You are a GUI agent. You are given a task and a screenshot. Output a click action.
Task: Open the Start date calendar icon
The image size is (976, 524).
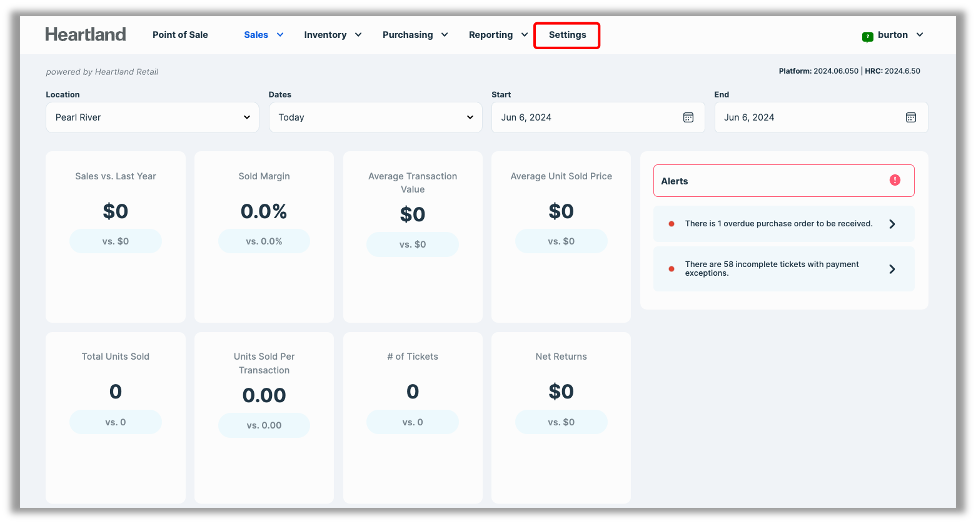(x=688, y=117)
